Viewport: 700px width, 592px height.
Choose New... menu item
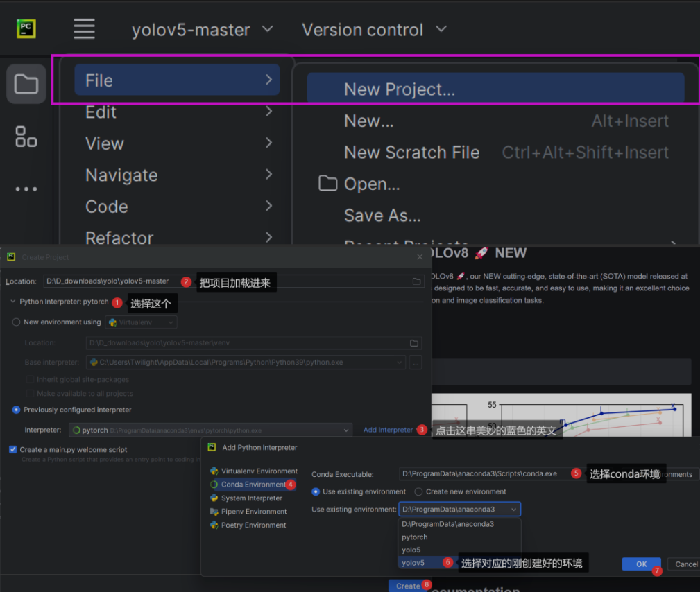(495, 121)
